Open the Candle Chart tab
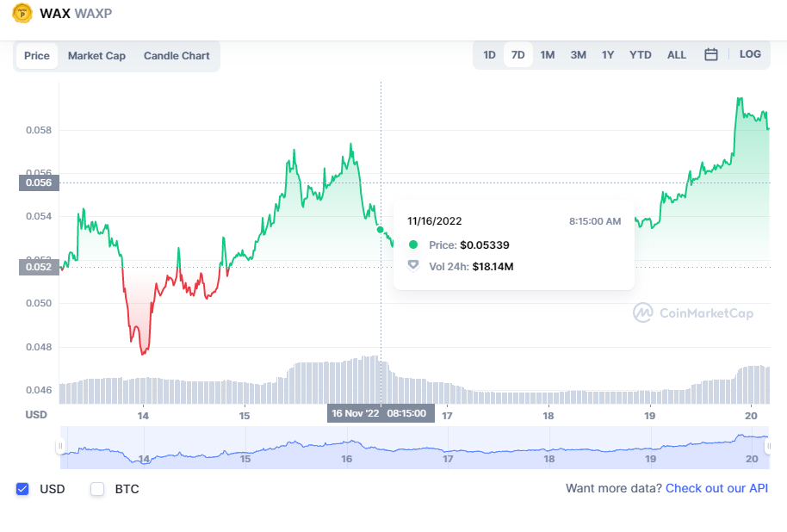 [x=177, y=56]
